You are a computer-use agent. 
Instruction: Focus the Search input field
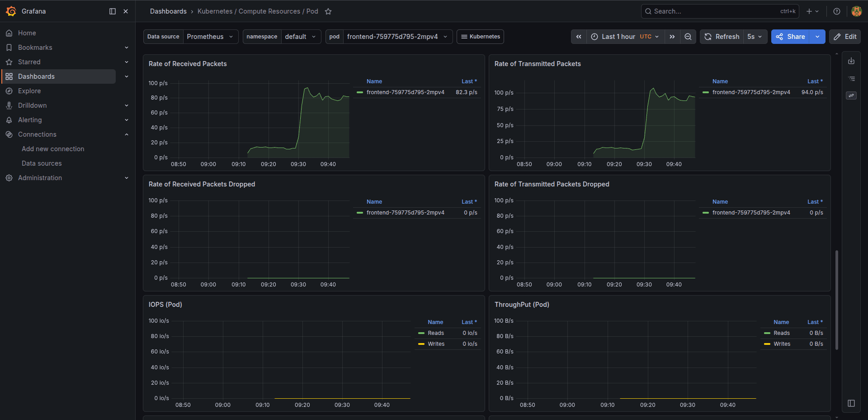click(x=720, y=11)
